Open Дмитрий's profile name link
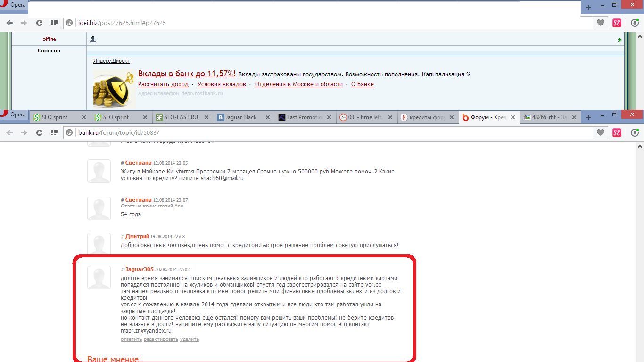The image size is (644, 362). click(137, 236)
